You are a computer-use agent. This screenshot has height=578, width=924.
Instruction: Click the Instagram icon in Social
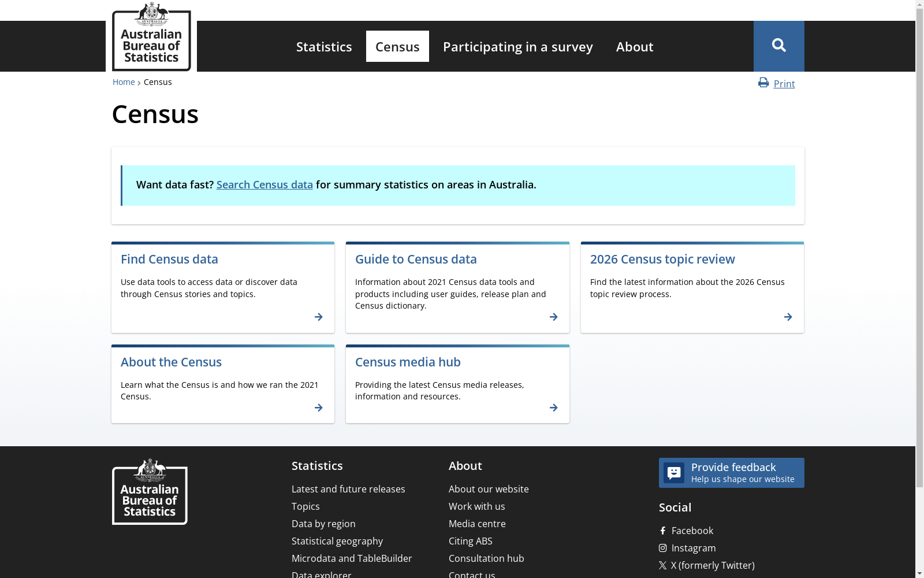(x=663, y=548)
